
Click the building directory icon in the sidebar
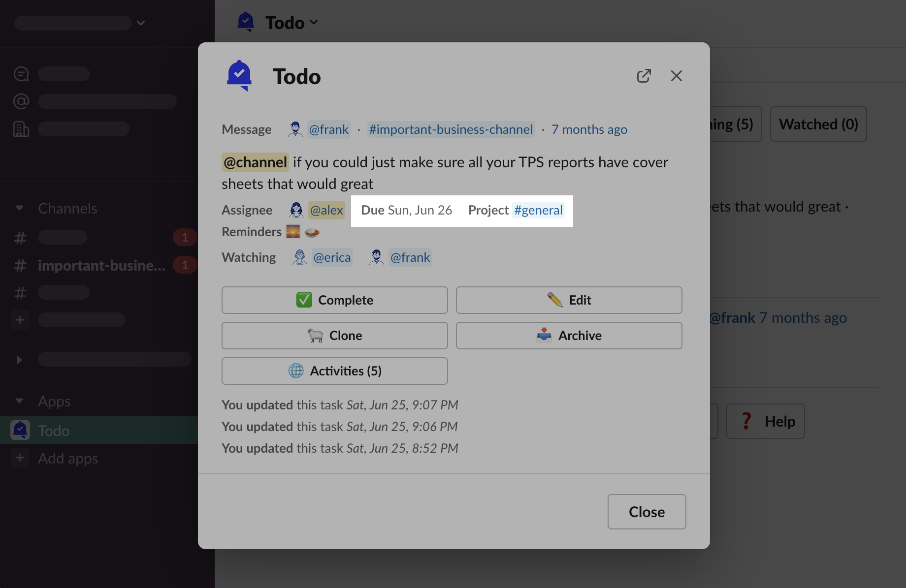tap(21, 129)
